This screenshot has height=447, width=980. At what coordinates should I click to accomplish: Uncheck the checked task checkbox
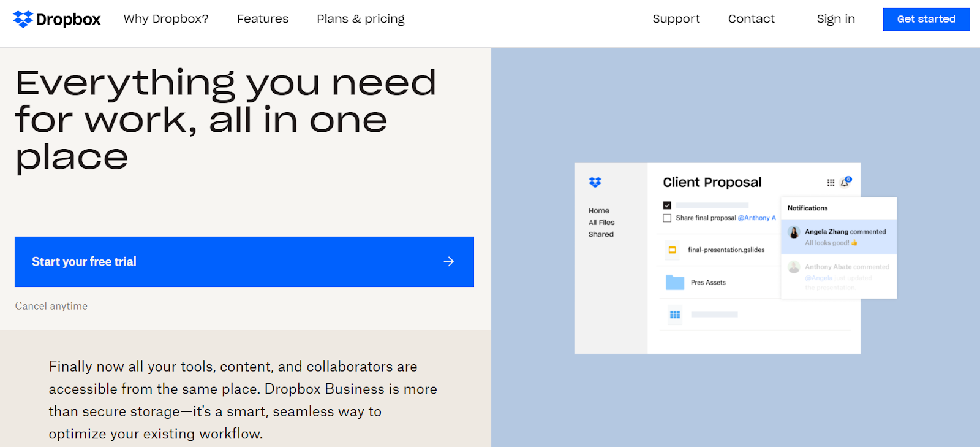point(667,205)
